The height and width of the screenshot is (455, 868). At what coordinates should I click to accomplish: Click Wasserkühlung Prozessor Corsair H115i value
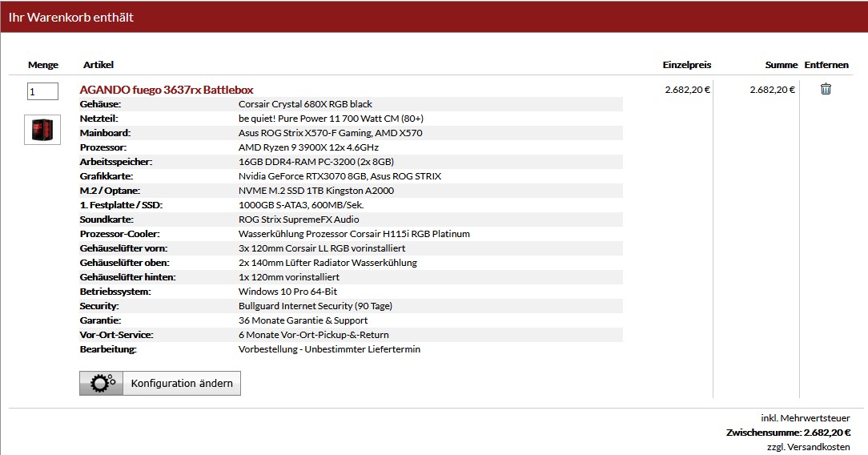(354, 234)
